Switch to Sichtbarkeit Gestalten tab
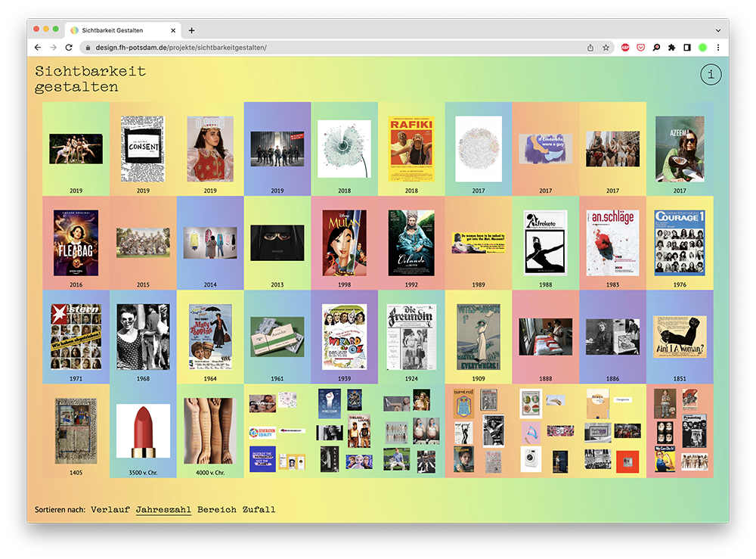This screenshot has width=756, height=559. 117,30
